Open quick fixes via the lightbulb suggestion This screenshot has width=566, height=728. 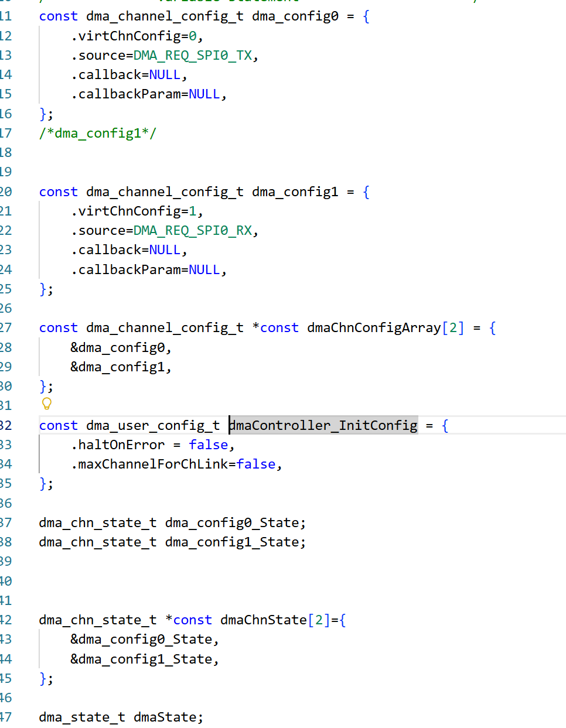click(x=46, y=404)
